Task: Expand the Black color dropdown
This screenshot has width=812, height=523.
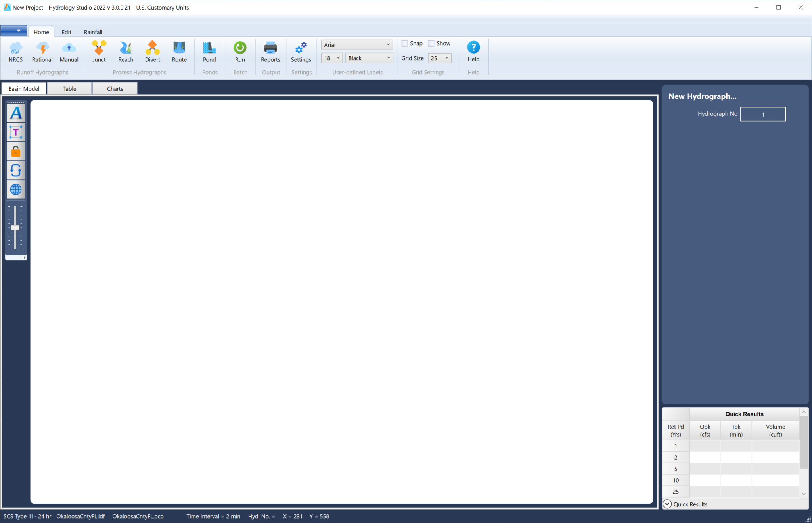Action: point(388,58)
